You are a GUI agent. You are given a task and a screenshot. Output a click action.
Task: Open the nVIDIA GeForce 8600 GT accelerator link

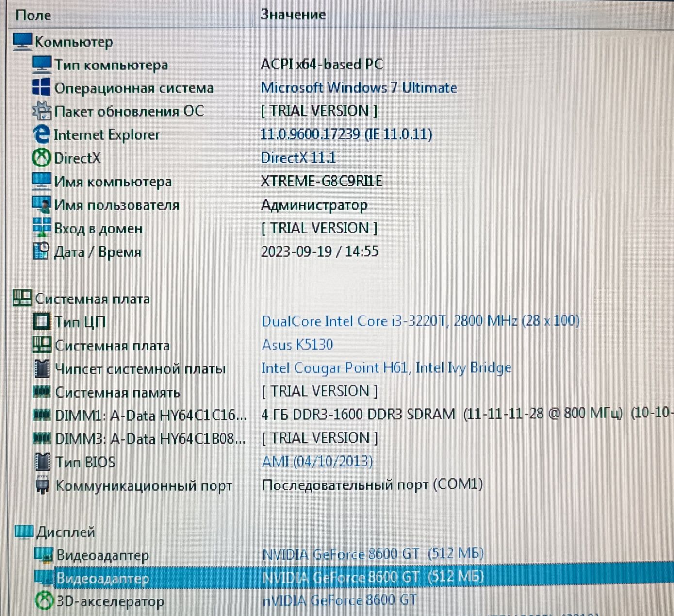tap(339, 600)
